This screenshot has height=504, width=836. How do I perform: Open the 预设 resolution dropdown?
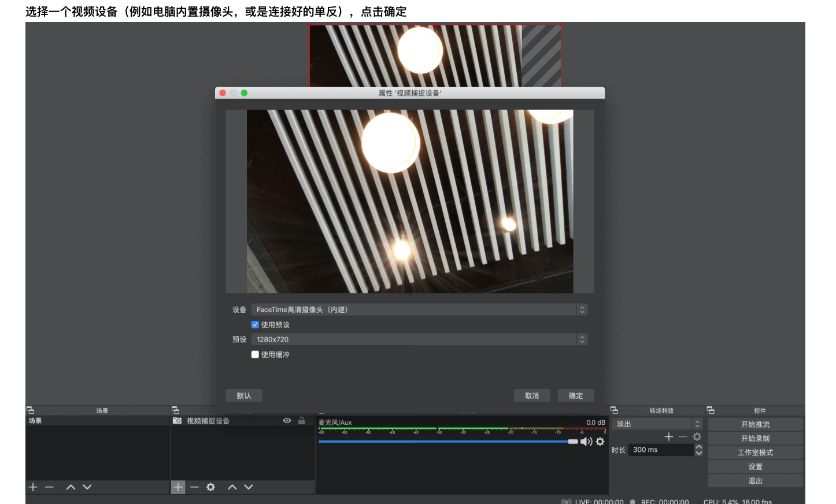pyautogui.click(x=419, y=339)
